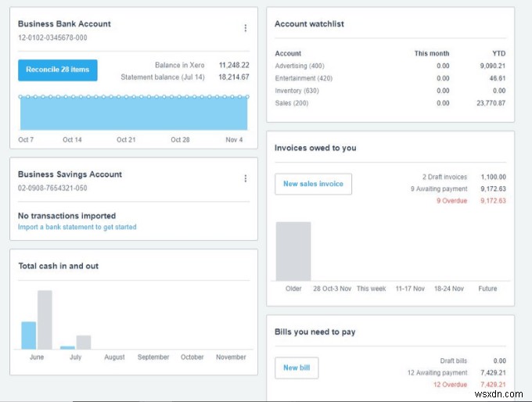Open Business Bank Account options menu
532x402 pixels.
coord(245,28)
